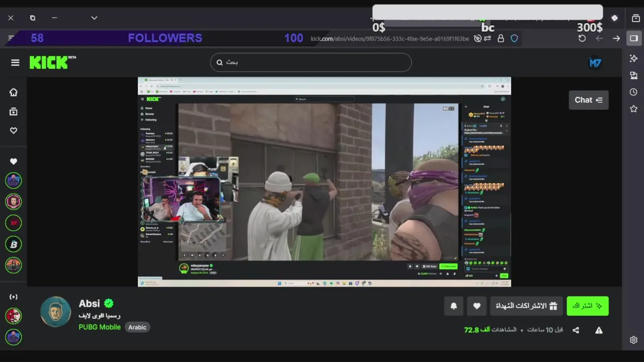This screenshot has height=362, width=644.
Task: Open red-bearded streamer avatar in sidebar
Action: [14, 202]
